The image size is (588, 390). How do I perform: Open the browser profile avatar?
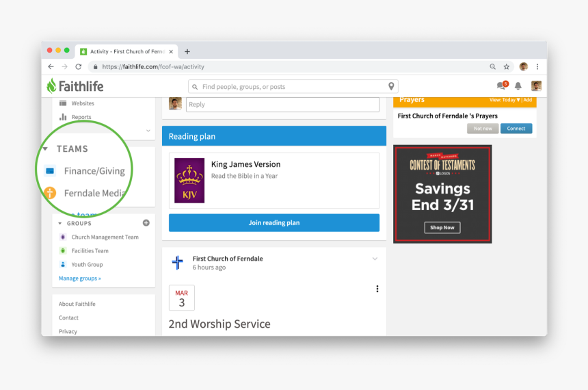(524, 67)
